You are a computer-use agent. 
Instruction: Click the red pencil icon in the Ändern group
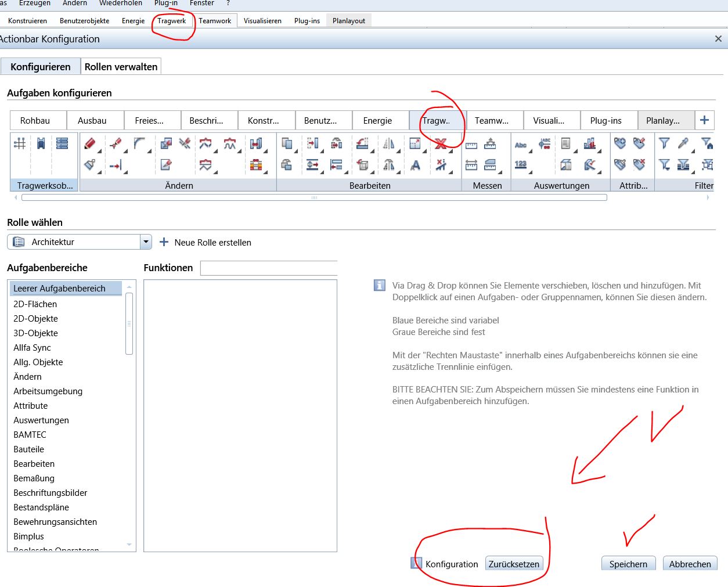click(x=89, y=143)
